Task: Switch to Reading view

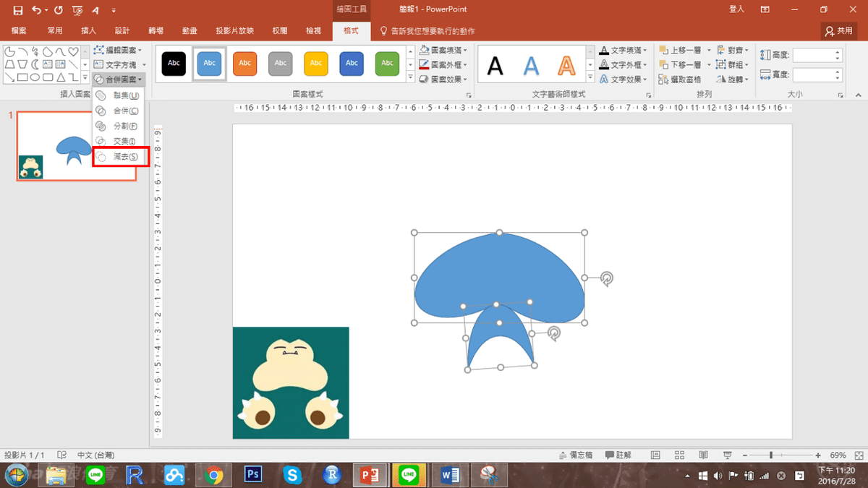Action: [x=702, y=455]
